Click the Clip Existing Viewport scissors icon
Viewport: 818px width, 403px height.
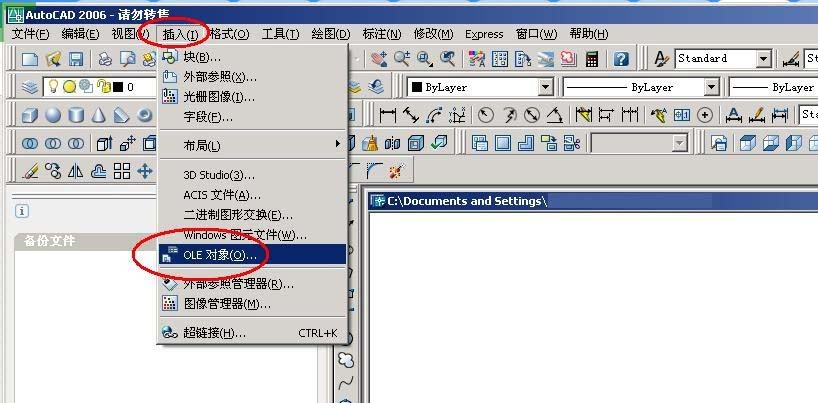[572, 143]
